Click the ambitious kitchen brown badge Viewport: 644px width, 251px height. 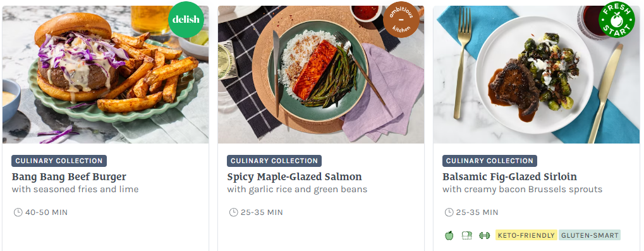401,20
